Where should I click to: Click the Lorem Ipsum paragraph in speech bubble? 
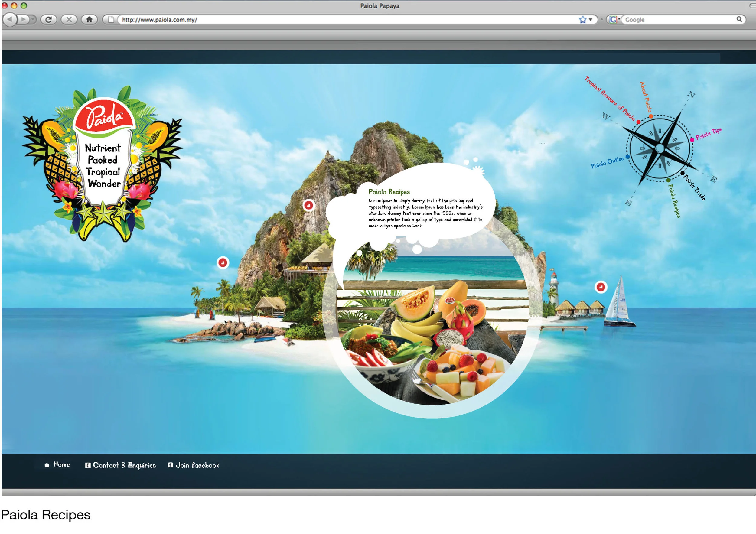point(425,213)
